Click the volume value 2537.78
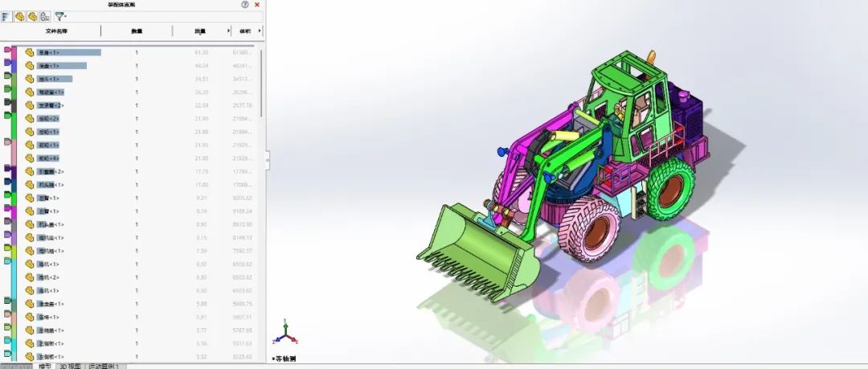The width and height of the screenshot is (868, 369). point(243,105)
